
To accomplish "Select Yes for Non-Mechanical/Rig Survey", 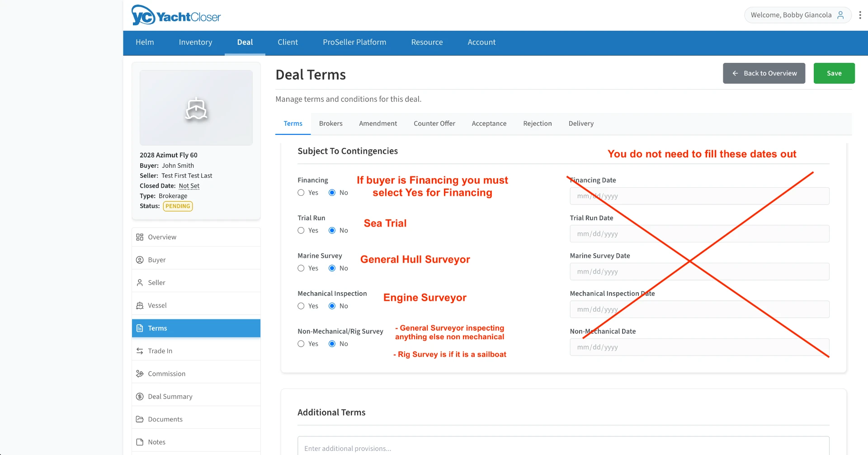I will click(301, 344).
